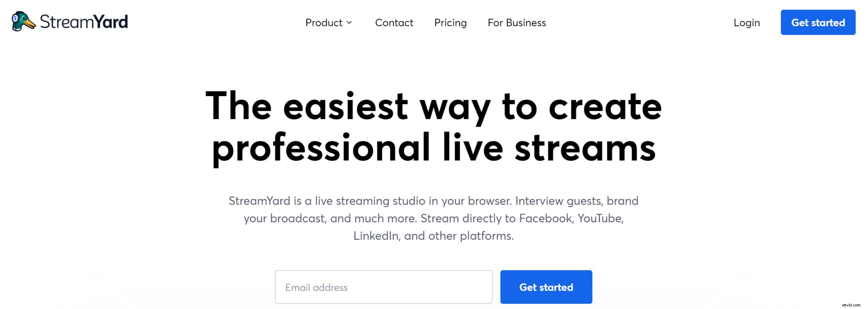Collapse the Product navigation dropdown
This screenshot has width=868, height=309.
click(350, 23)
